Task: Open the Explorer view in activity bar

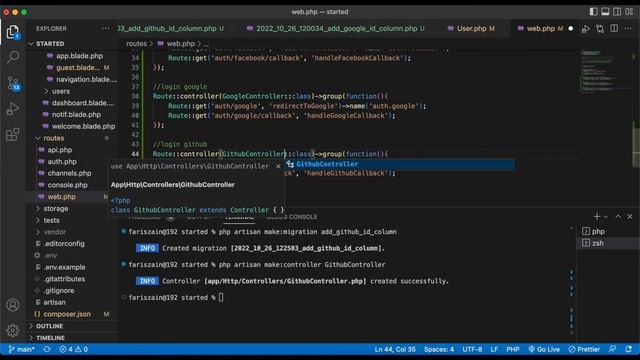Action: (x=13, y=32)
